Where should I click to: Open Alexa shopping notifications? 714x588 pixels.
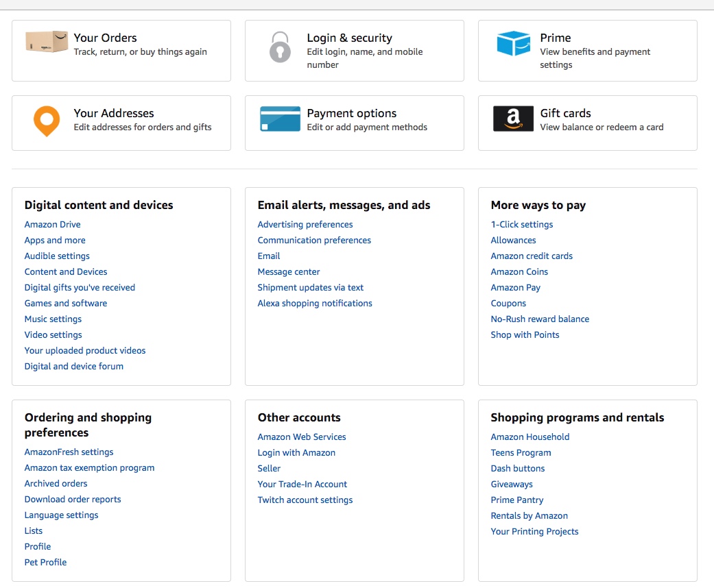[315, 303]
